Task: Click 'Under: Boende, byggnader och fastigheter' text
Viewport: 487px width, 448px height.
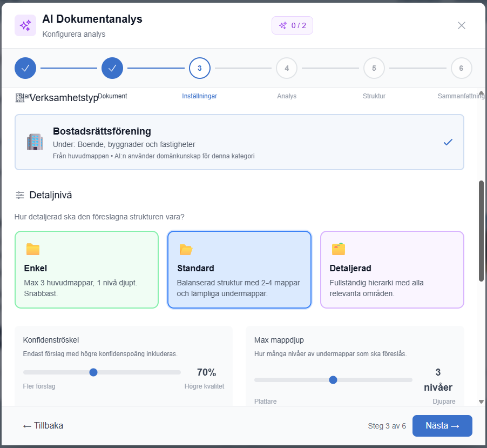Action: point(124,145)
